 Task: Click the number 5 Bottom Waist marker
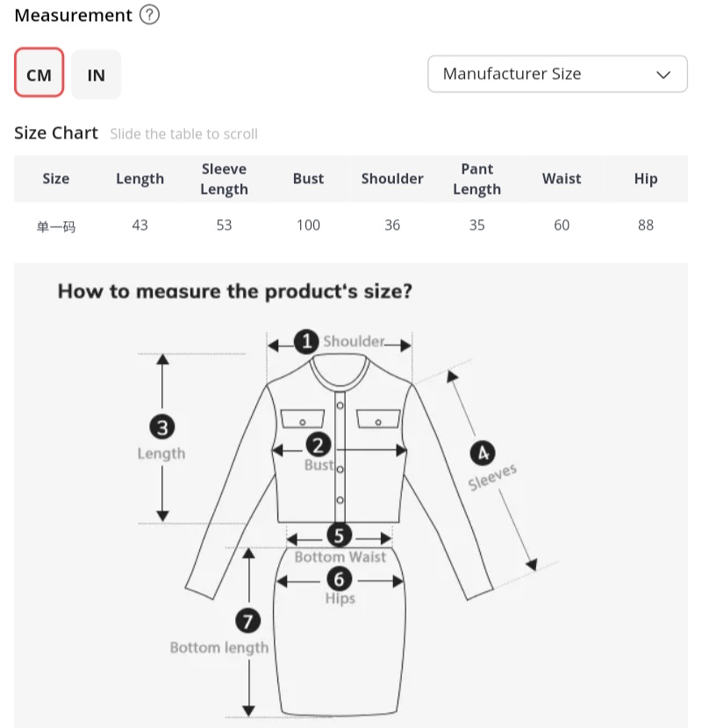coord(339,535)
